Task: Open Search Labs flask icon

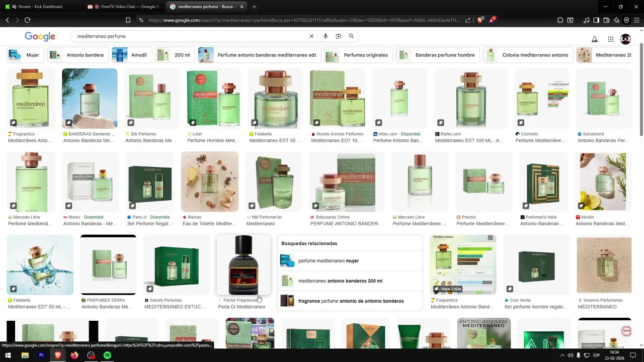Action: (x=594, y=39)
